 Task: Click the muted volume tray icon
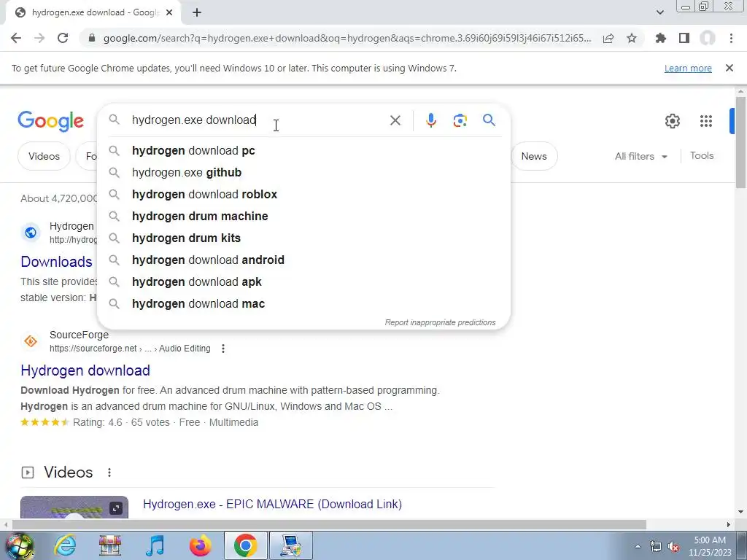click(x=673, y=547)
